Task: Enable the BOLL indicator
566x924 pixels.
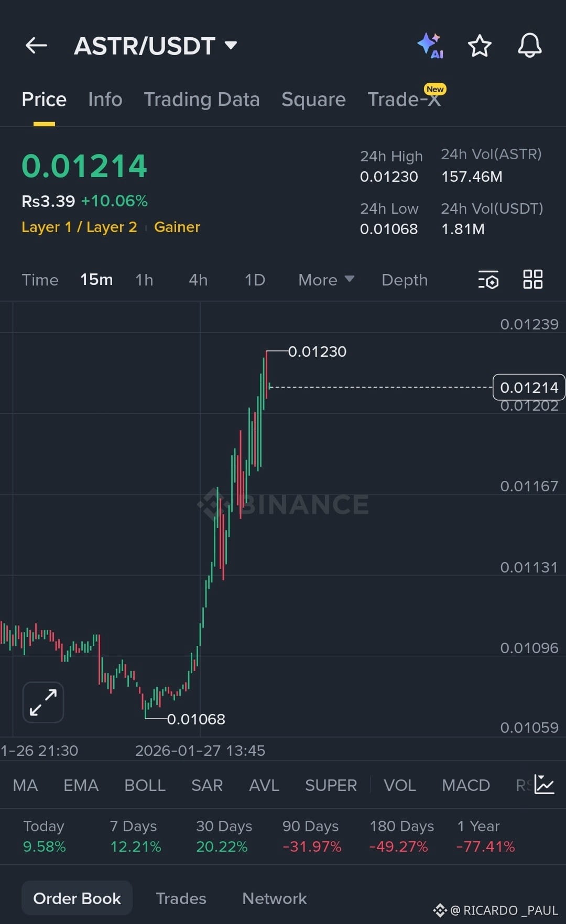Action: pyautogui.click(x=145, y=785)
